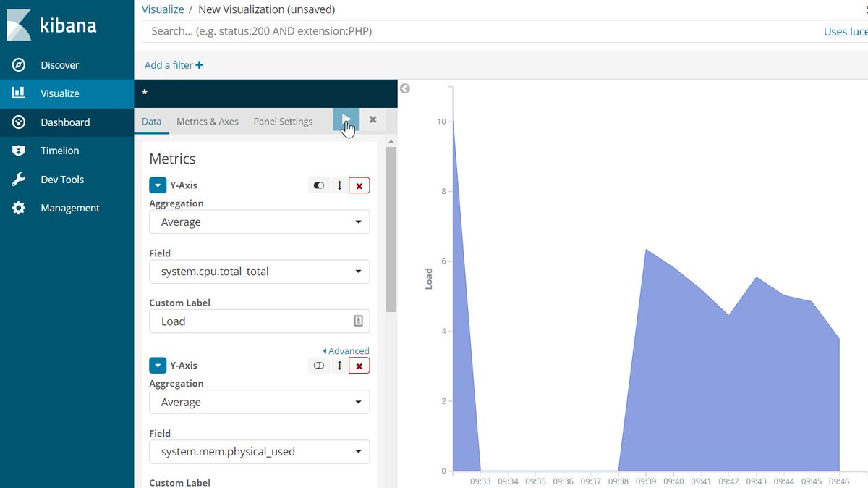The height and width of the screenshot is (488, 868).
Task: Switch to the Metrics & Axes tab
Action: click(208, 122)
